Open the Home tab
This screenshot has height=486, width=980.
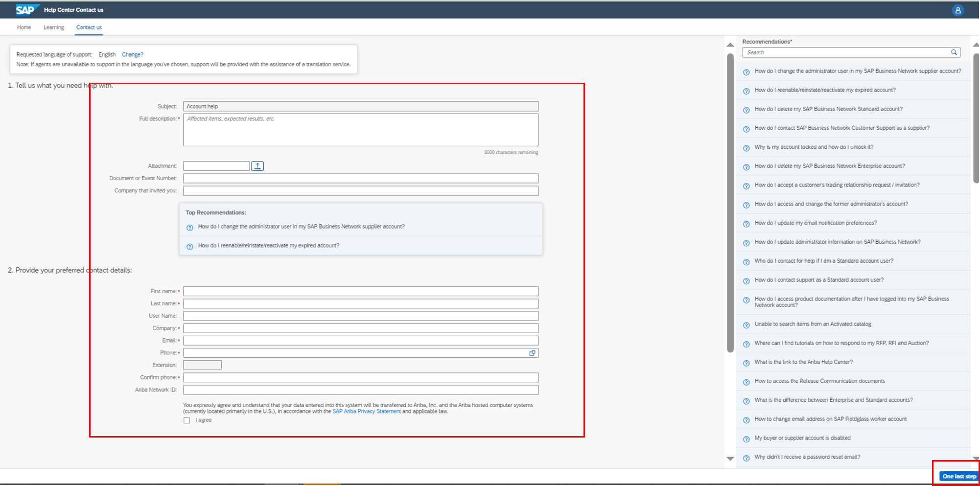pos(24,27)
